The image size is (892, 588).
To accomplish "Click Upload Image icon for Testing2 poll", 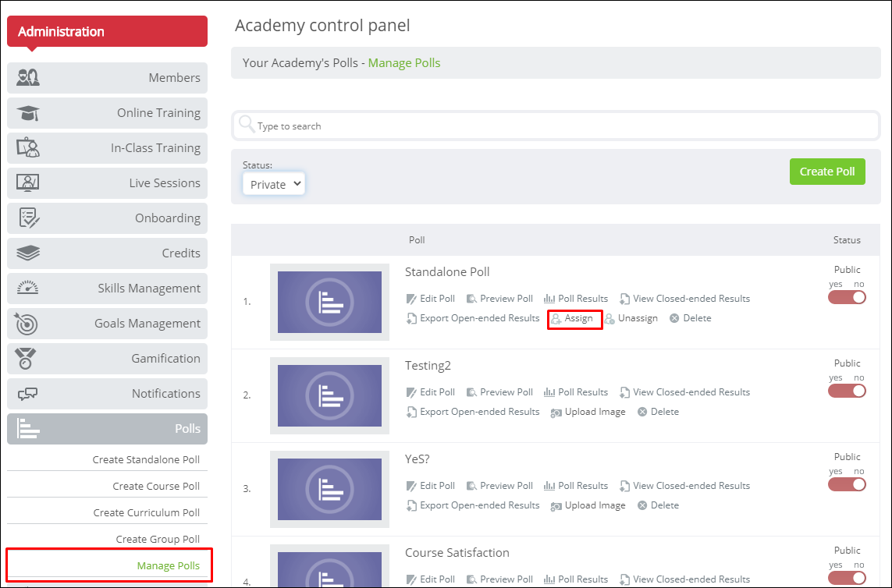I will [556, 413].
